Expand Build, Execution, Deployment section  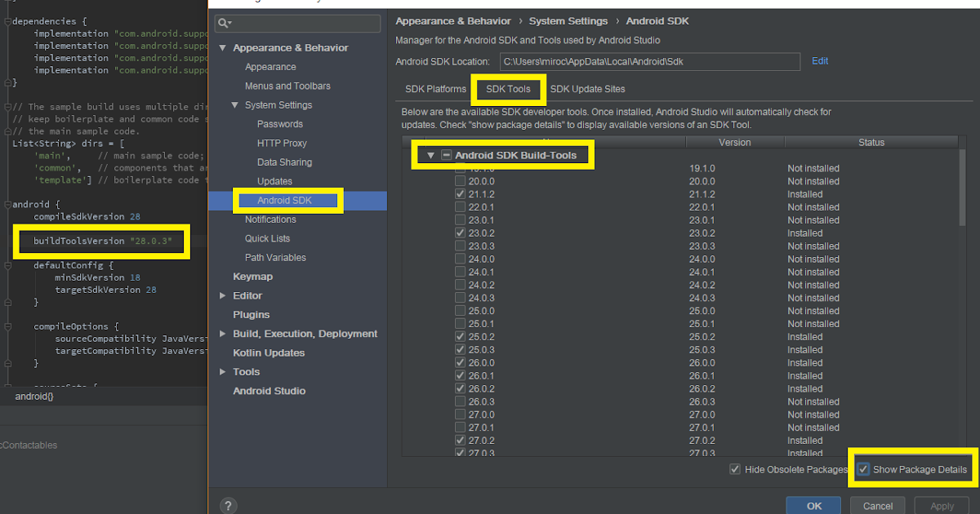(222, 333)
